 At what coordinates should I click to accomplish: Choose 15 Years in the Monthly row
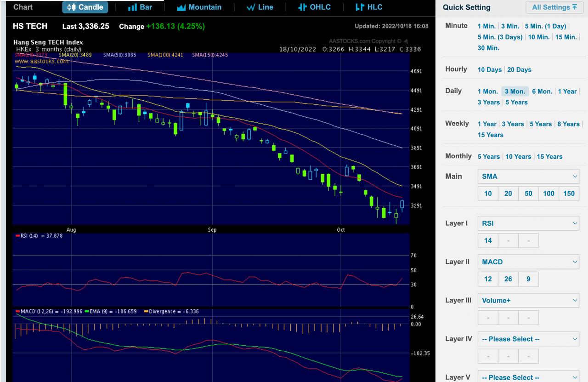click(549, 156)
